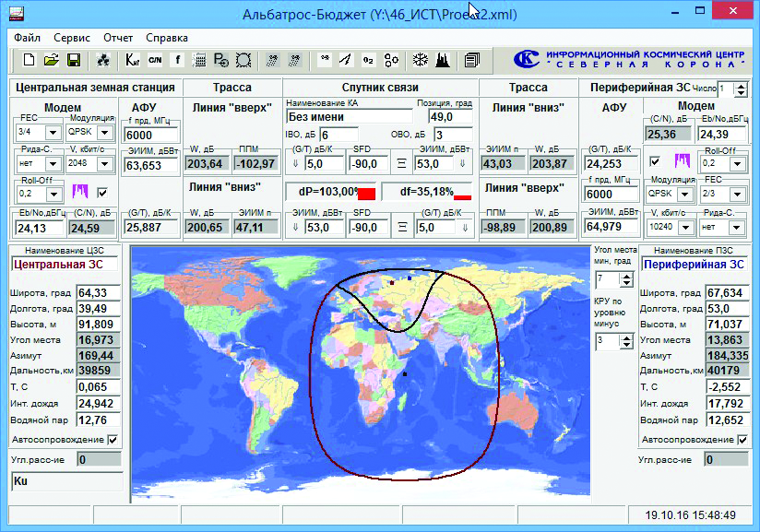Screen dimensions: 760x532
Task: Click the stacked documents report icon
Action: [471, 60]
